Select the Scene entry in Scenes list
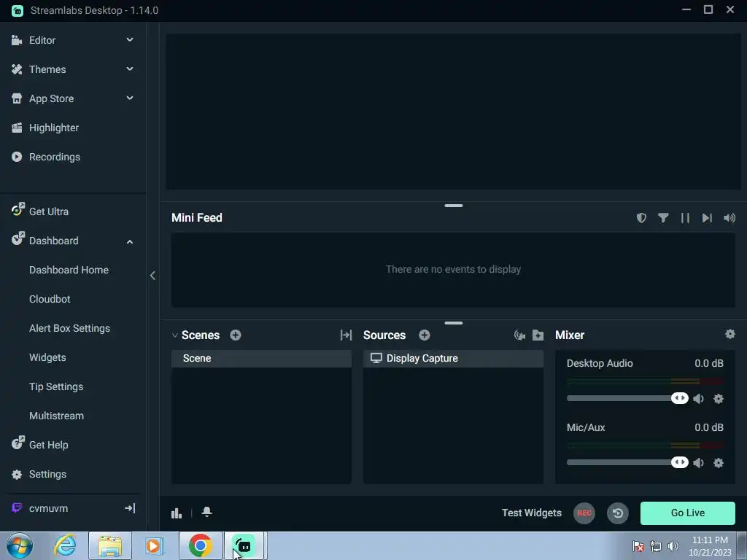This screenshot has height=560, width=747. point(262,359)
